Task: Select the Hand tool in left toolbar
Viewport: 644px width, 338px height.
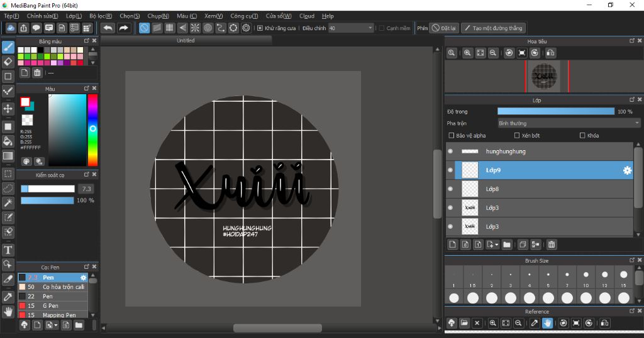Action: coord(8,312)
